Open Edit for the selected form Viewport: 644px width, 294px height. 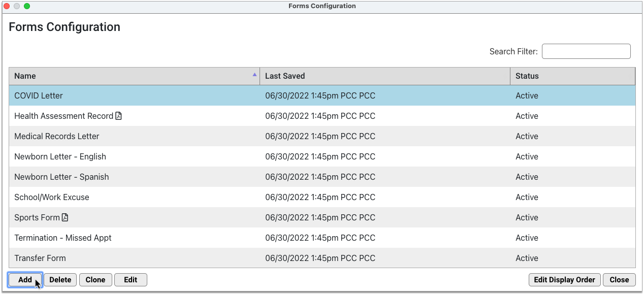[131, 280]
